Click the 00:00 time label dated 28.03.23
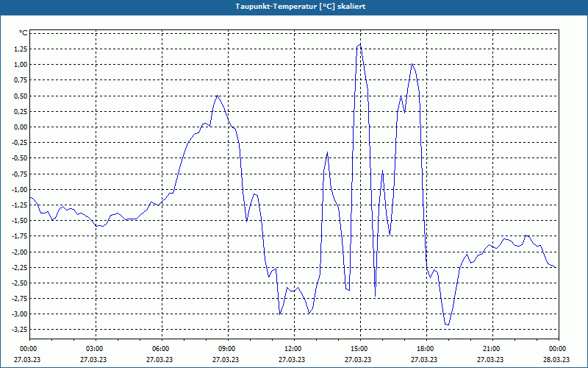Screen dimensions: 588x368 point(559,349)
